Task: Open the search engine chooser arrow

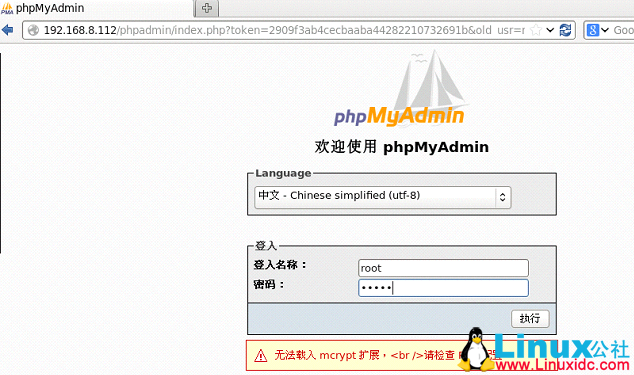Action: click(x=605, y=30)
